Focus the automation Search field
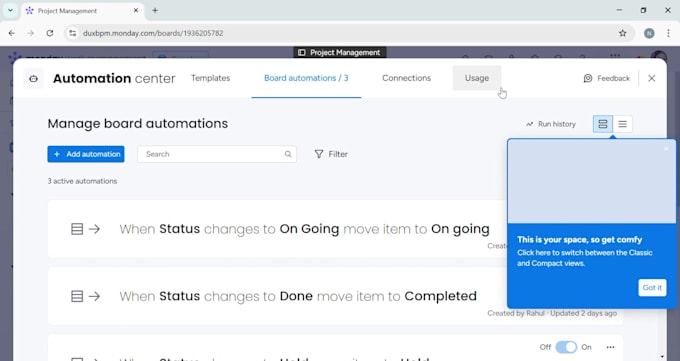This screenshot has height=361, width=680. (217, 154)
